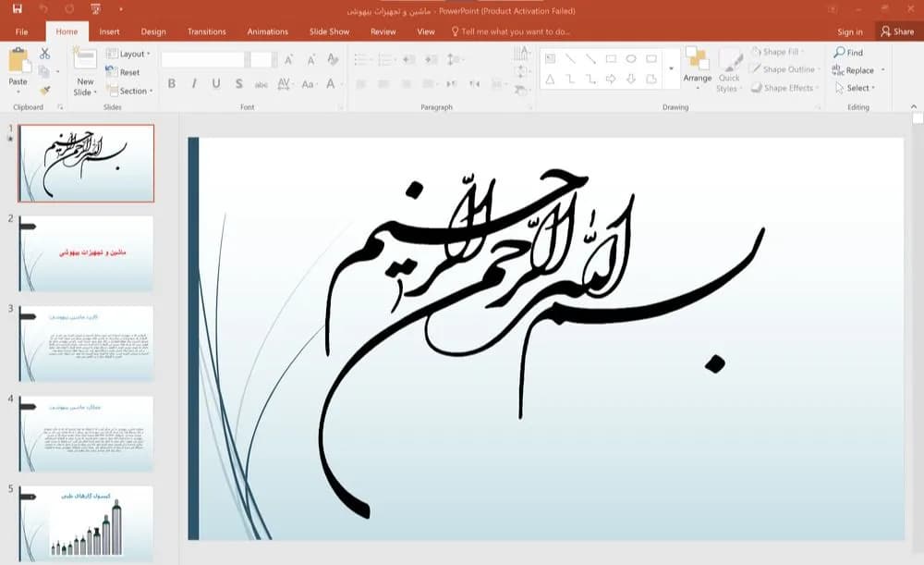The height and width of the screenshot is (565, 924).
Task: Select the Text Box shape in gallery
Action: point(550,58)
